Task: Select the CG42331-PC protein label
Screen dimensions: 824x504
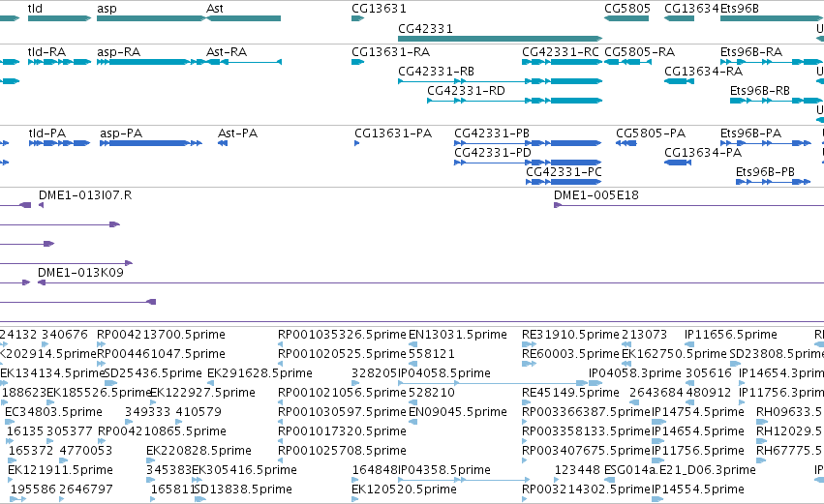Action: [x=564, y=172]
